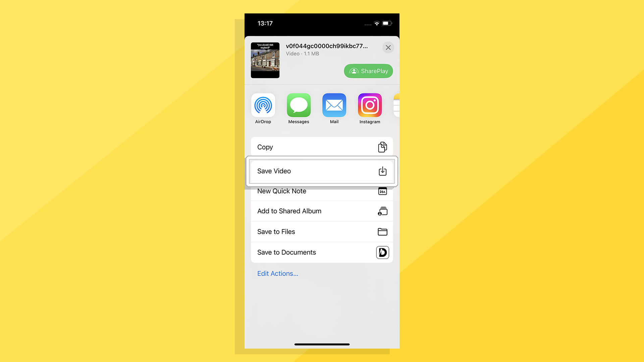Click the SharePlay button

tap(369, 71)
